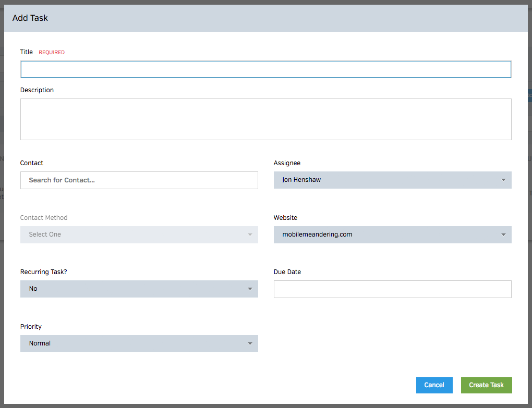Click the red REQUIRED label beside Title
This screenshot has height=408, width=532.
tap(52, 53)
